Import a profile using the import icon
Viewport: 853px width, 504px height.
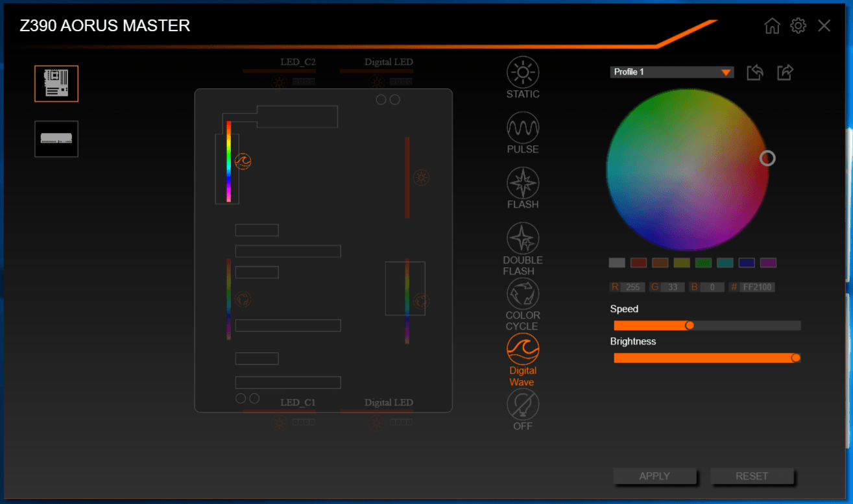755,72
